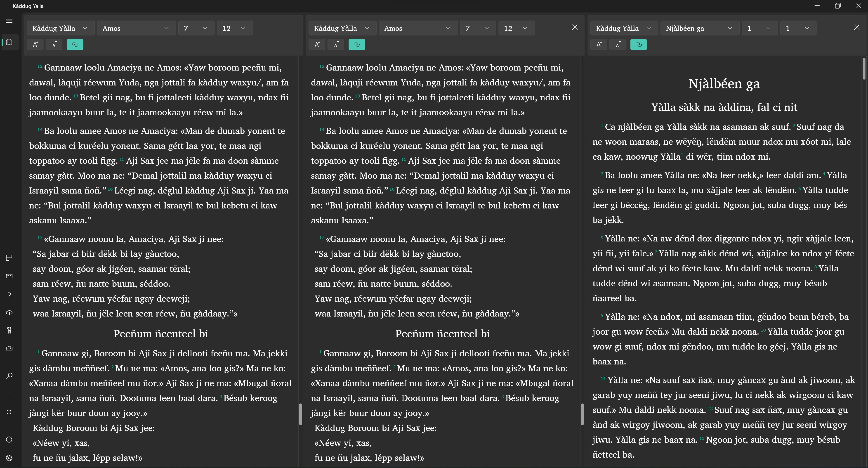Click the play triangle sidebar icon
The image size is (868, 468).
9,294
